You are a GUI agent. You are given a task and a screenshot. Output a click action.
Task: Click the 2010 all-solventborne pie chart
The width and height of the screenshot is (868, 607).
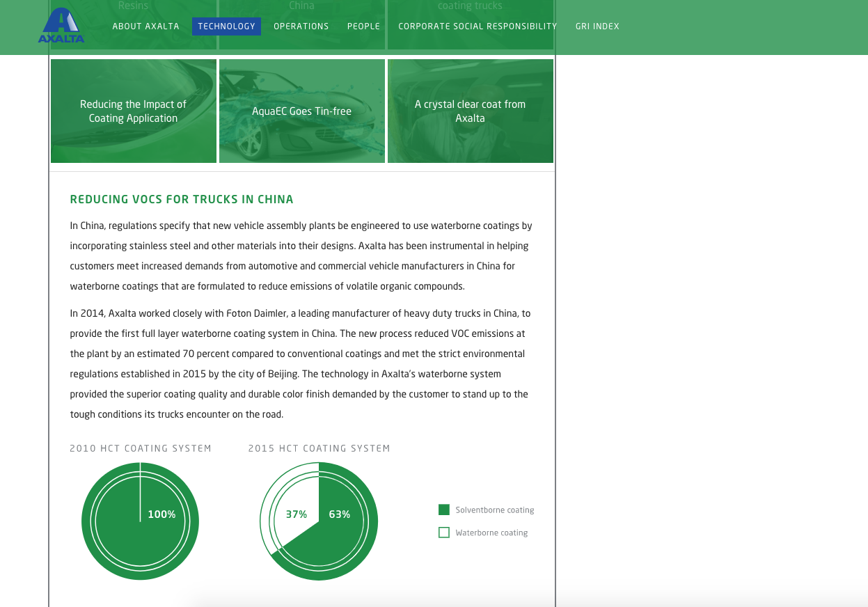point(140,521)
